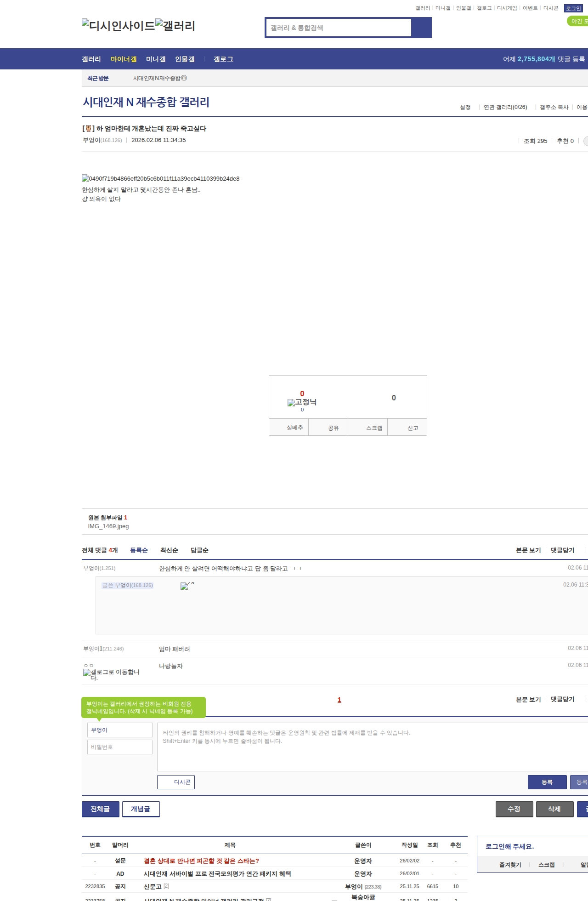588x901 pixels.
Task: Click the [2] comment count next to 신문고
Action: click(x=166, y=886)
